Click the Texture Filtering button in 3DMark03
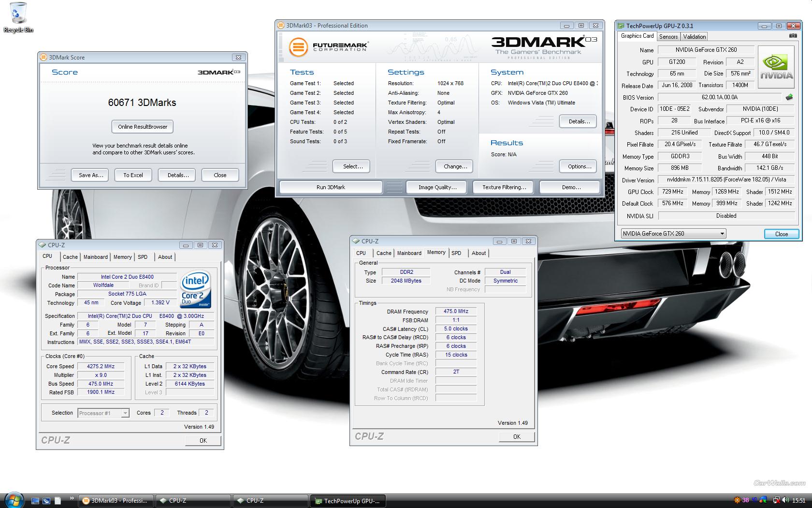 point(504,187)
